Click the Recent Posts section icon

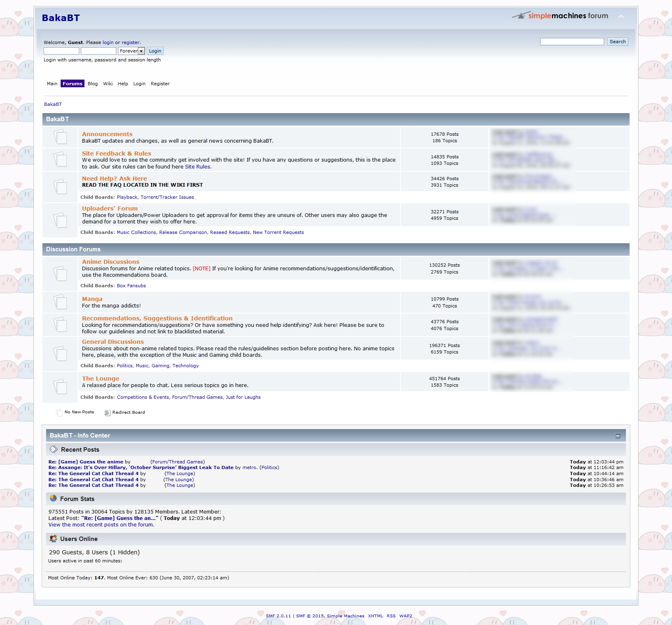coord(54,449)
